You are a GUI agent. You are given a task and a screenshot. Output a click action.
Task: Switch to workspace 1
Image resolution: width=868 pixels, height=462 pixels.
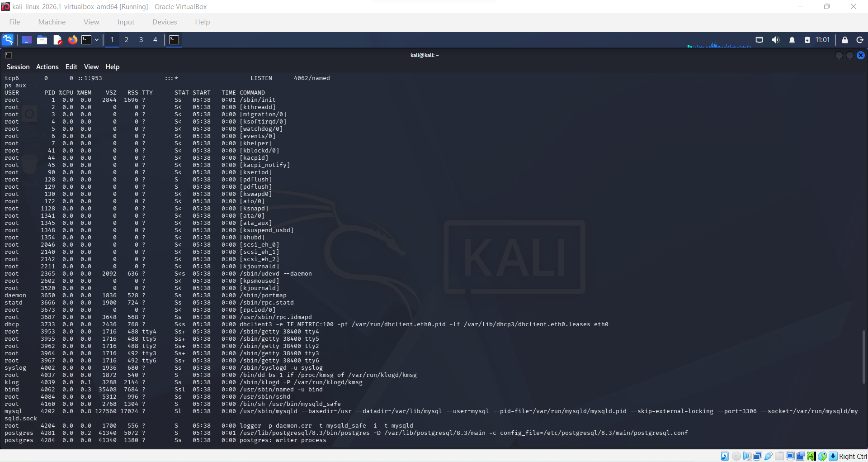coord(112,40)
